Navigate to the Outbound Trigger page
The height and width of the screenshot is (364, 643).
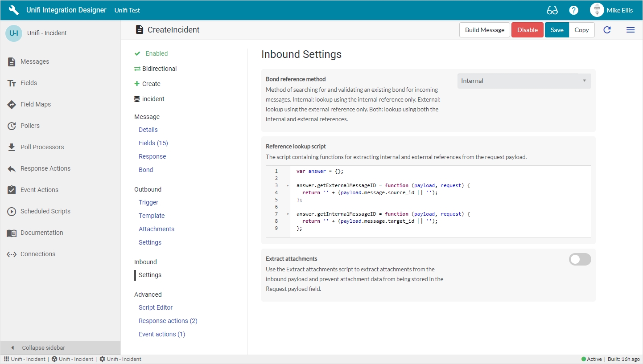pos(148,202)
